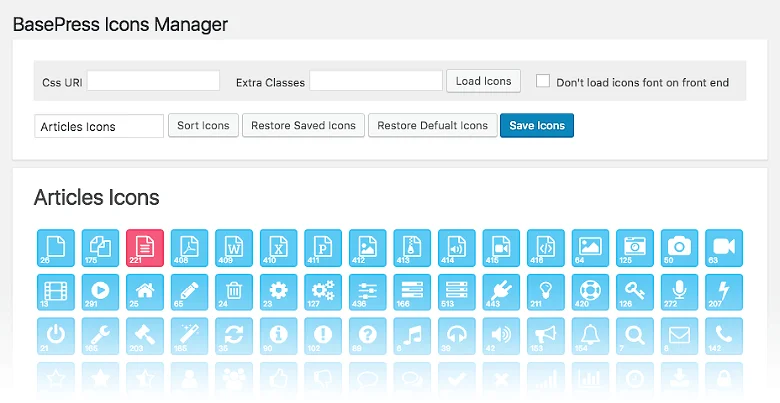Enable Don't load icons font checkbox
This screenshot has width=780, height=403.
[543, 81]
